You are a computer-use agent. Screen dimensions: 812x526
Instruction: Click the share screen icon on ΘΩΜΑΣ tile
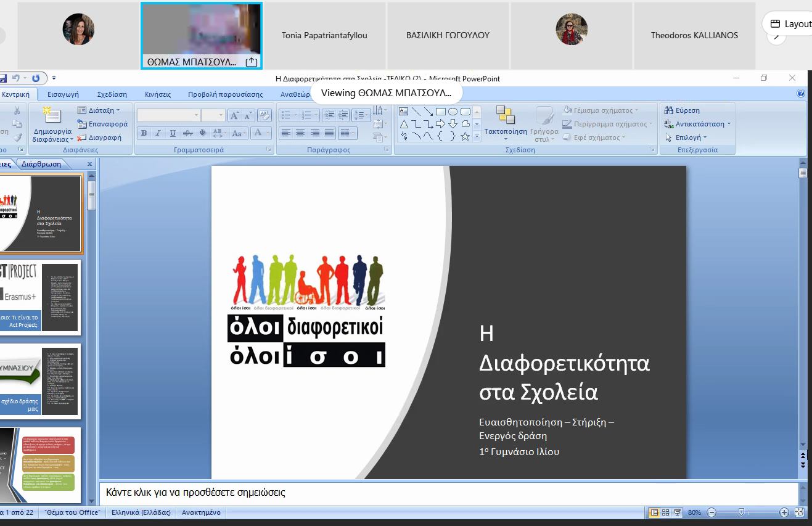(251, 62)
